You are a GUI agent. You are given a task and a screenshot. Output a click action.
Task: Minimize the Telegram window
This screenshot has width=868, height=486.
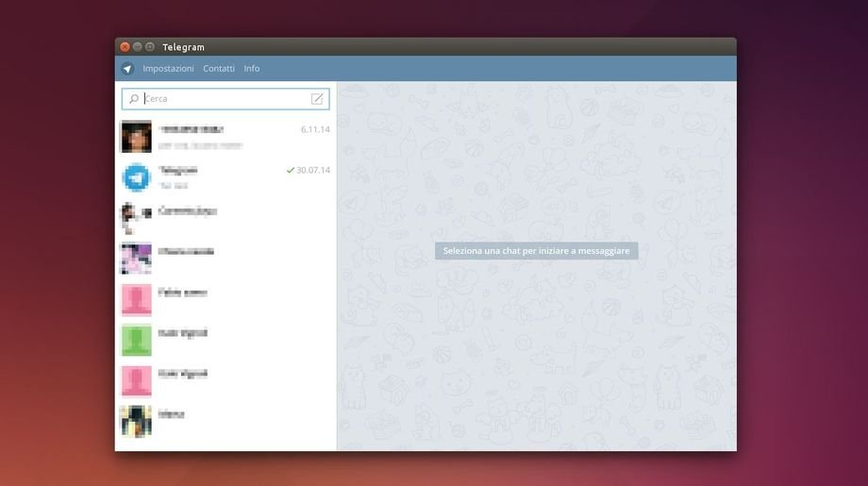pyautogui.click(x=138, y=47)
